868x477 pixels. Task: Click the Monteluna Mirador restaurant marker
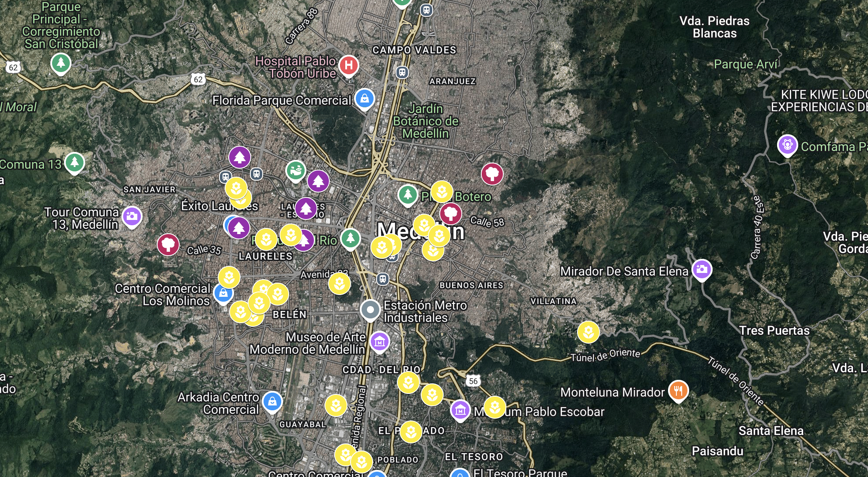(679, 390)
